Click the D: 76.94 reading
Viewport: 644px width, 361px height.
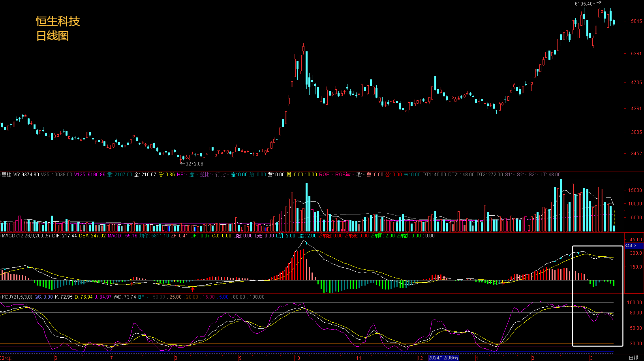[x=84, y=297]
